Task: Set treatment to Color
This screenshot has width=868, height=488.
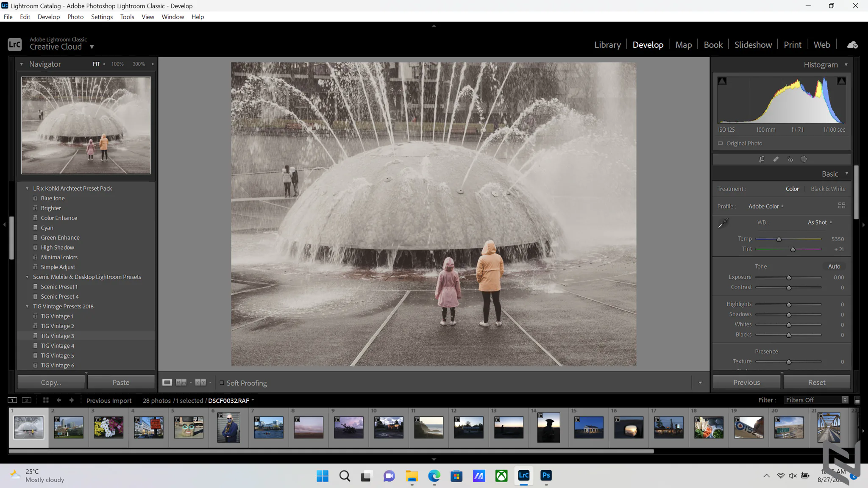Action: coord(792,189)
